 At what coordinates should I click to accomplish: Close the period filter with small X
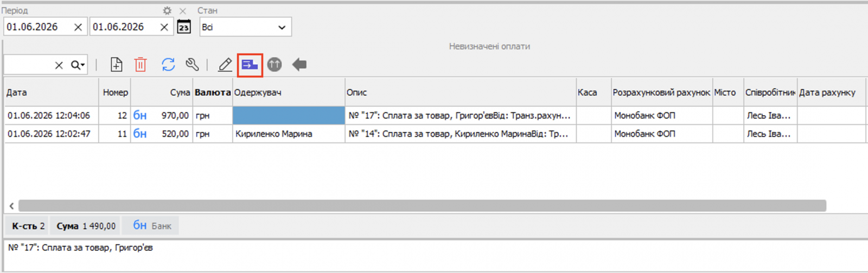[x=183, y=11]
